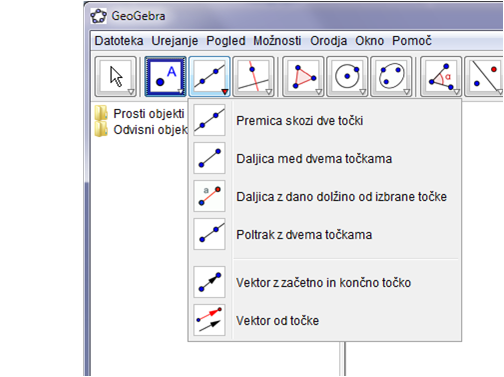
Task: Choose Daljica med dvema točkama
Action: tap(325, 158)
